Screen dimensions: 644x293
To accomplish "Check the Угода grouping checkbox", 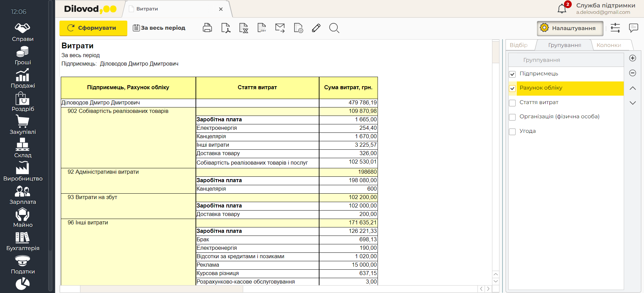I will tap(512, 131).
